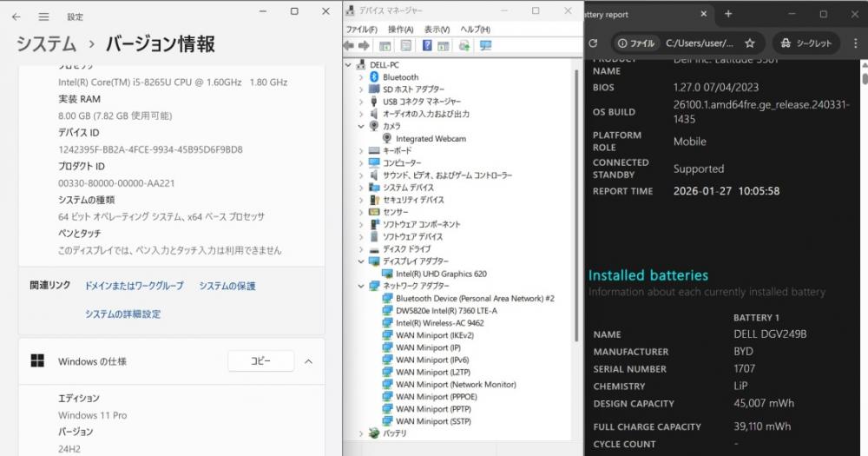Viewport: 868px width, 456px height.
Task: Collapse the ネットワーク アダプター node
Action: [x=361, y=286]
